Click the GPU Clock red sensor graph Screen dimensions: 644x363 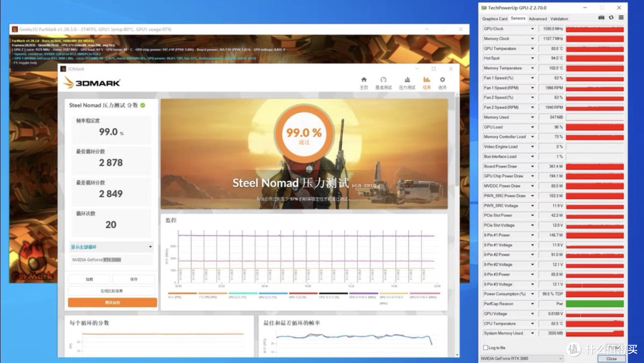coord(595,29)
